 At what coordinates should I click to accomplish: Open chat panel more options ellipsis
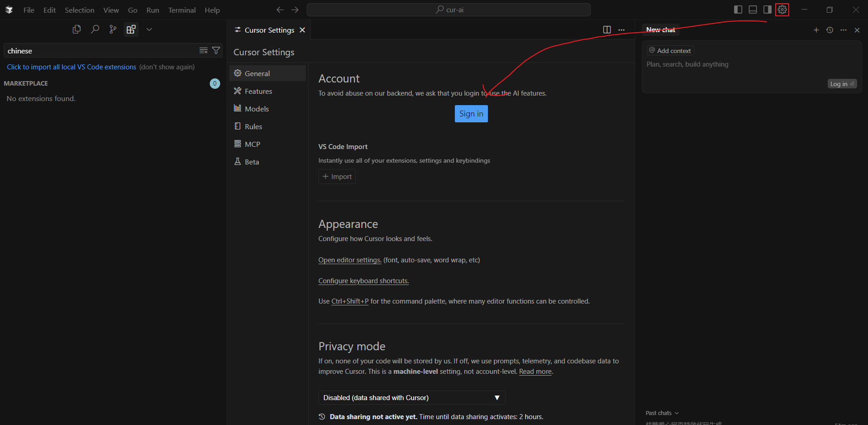coord(844,30)
